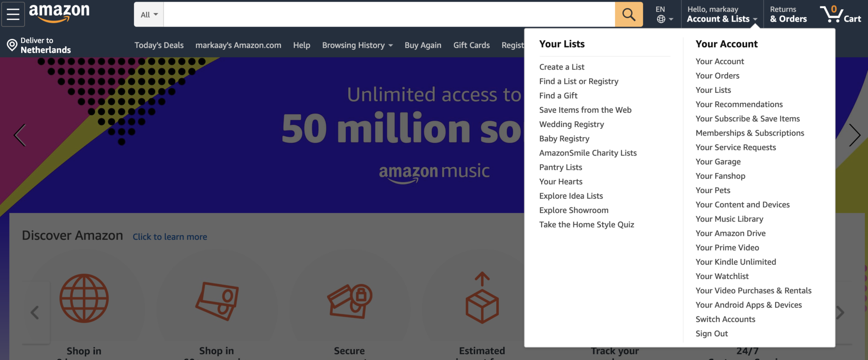
Task: Select Your Orders in account menu
Action: point(717,76)
